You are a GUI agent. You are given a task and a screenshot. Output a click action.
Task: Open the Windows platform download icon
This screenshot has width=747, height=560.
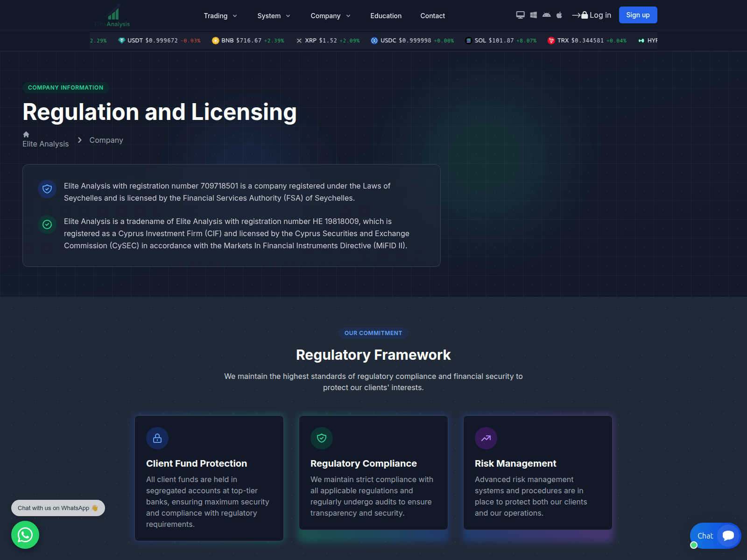533,15
